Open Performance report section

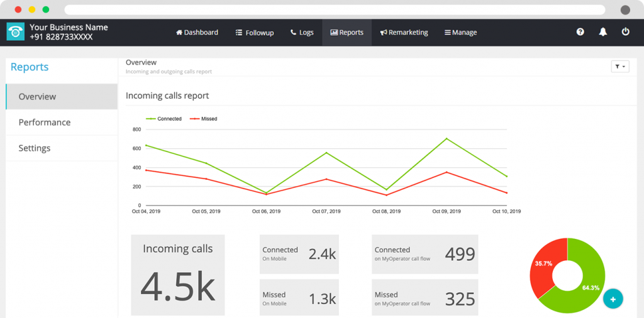pyautogui.click(x=62, y=123)
